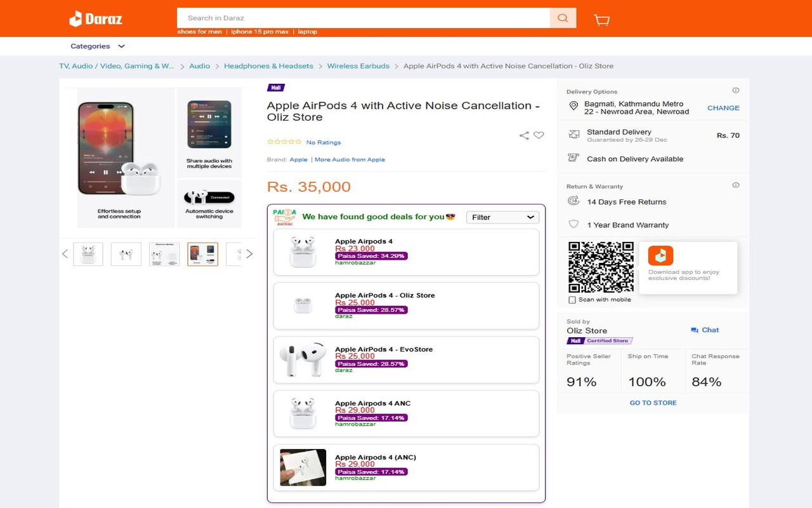Go to Daraz home via logo
Image resolution: width=812 pixels, height=508 pixels.
96,18
